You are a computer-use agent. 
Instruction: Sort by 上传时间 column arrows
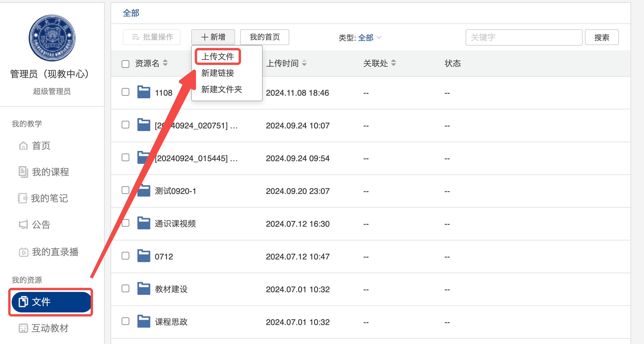(304, 63)
